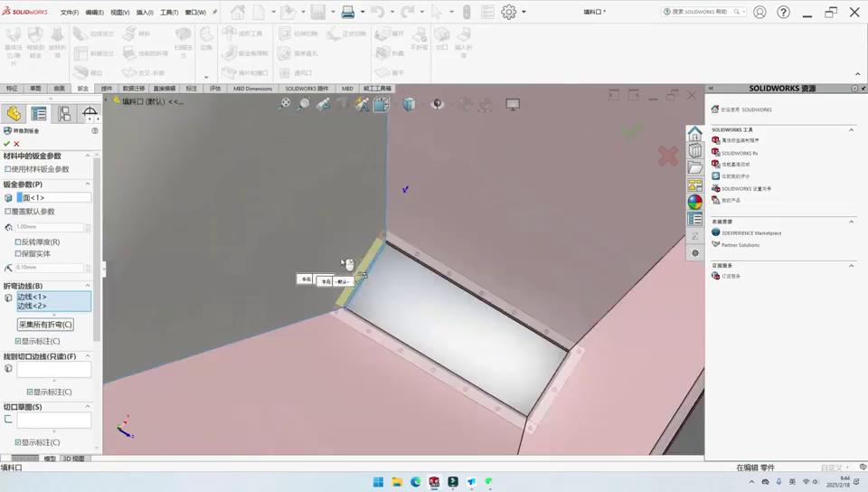Enable 使用材料钣金参数 checkbox
The image size is (868, 492).
point(8,169)
